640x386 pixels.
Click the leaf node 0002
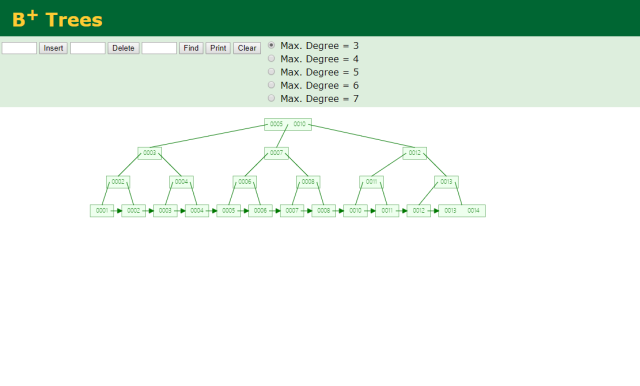coord(133,211)
